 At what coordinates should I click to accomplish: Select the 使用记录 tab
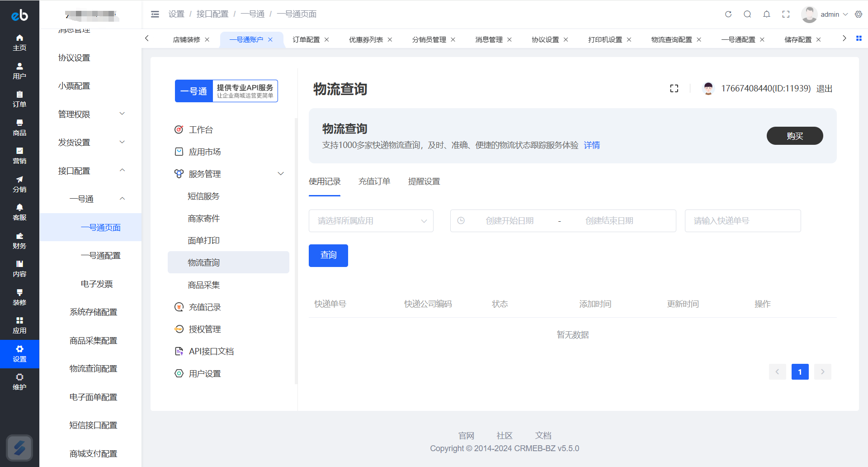coord(325,181)
